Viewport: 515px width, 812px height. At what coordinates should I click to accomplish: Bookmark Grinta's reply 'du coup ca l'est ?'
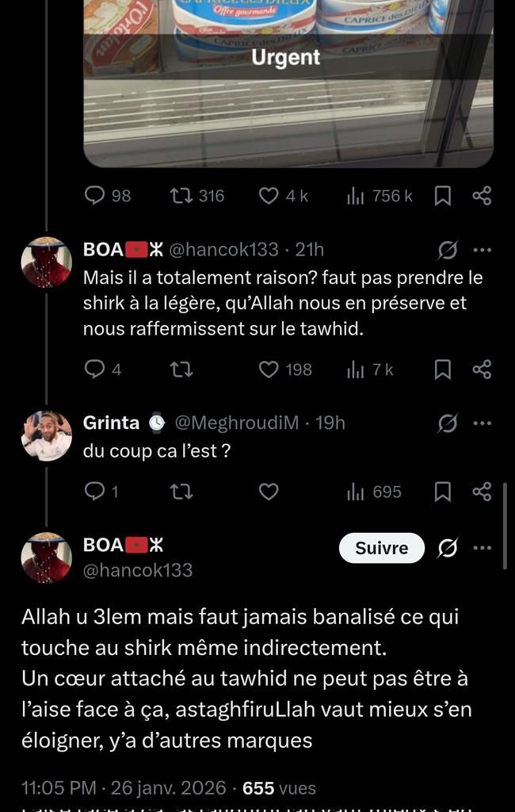coord(443,492)
